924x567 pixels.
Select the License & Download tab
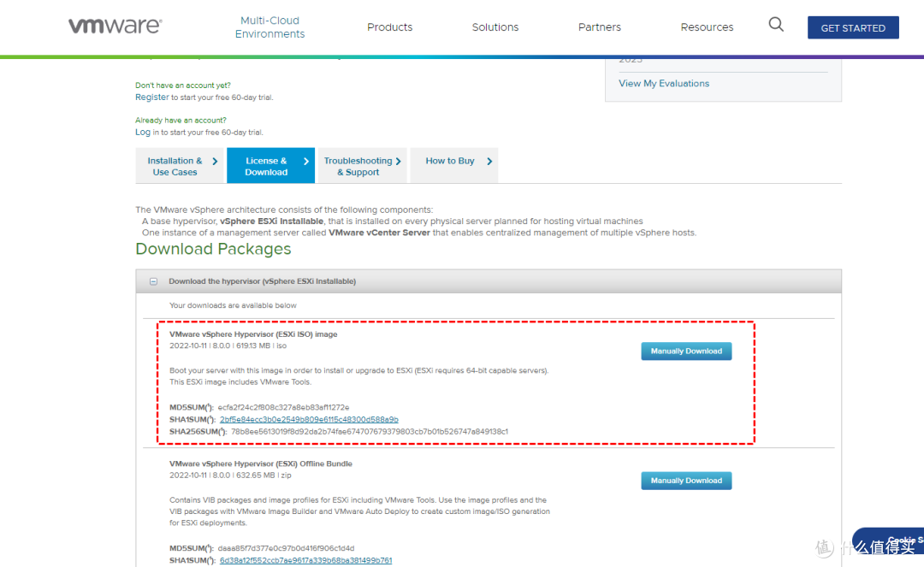270,166
